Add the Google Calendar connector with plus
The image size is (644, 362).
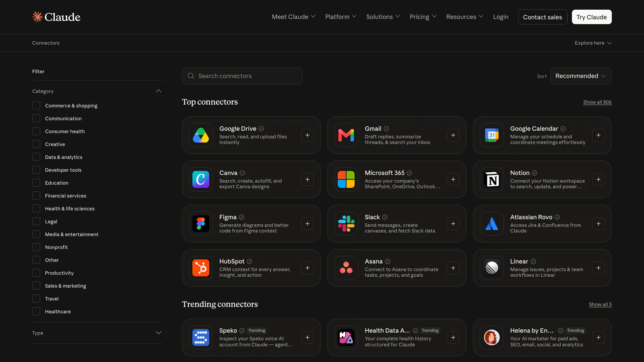599,135
